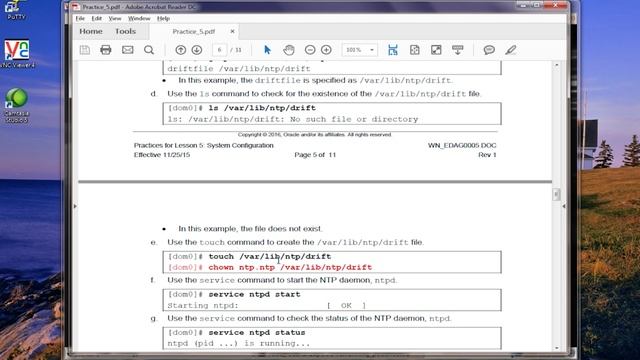Open the Edit menu
This screenshot has height=360, width=640.
coord(96,18)
